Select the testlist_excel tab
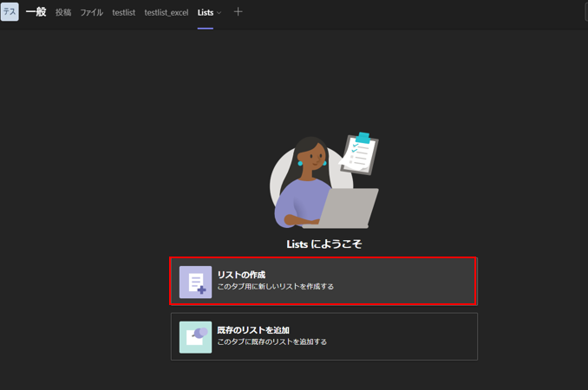 167,12
